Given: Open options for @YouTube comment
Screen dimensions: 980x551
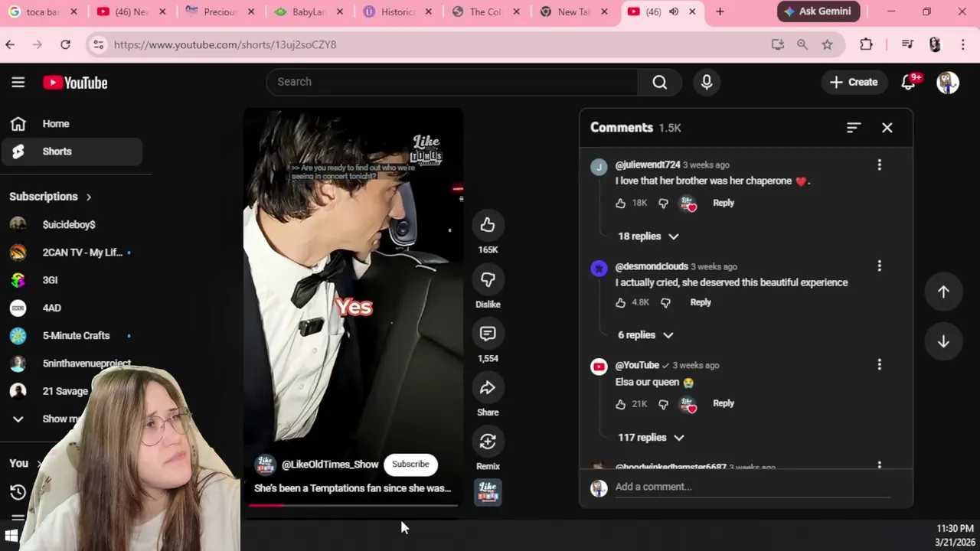Looking at the screenshot, I should point(879,364).
